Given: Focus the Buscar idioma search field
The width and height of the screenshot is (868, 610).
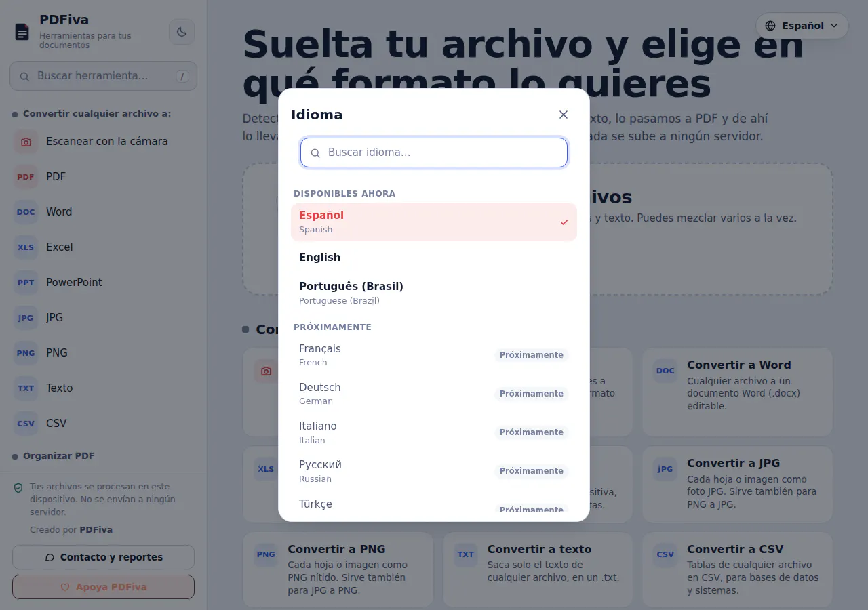Looking at the screenshot, I should click(x=434, y=152).
